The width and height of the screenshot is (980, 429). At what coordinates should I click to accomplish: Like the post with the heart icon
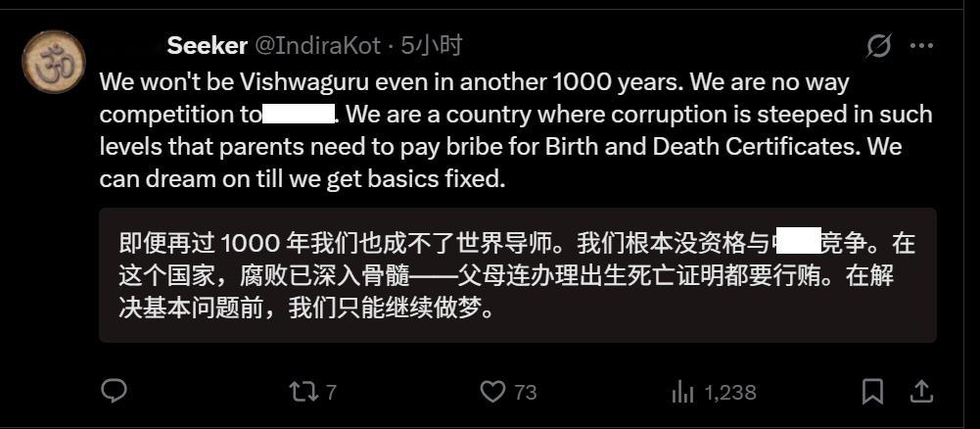click(x=492, y=392)
